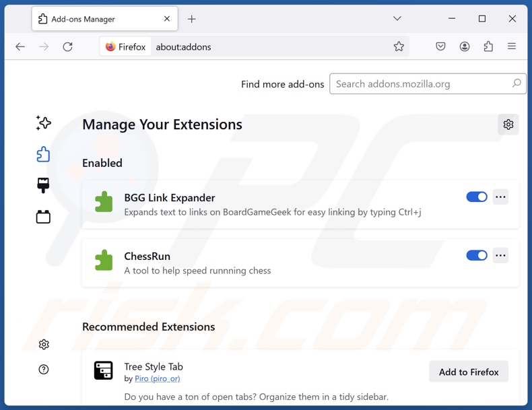Click Add to Firefox for Tree Style Tab
532x410 pixels.
469,372
